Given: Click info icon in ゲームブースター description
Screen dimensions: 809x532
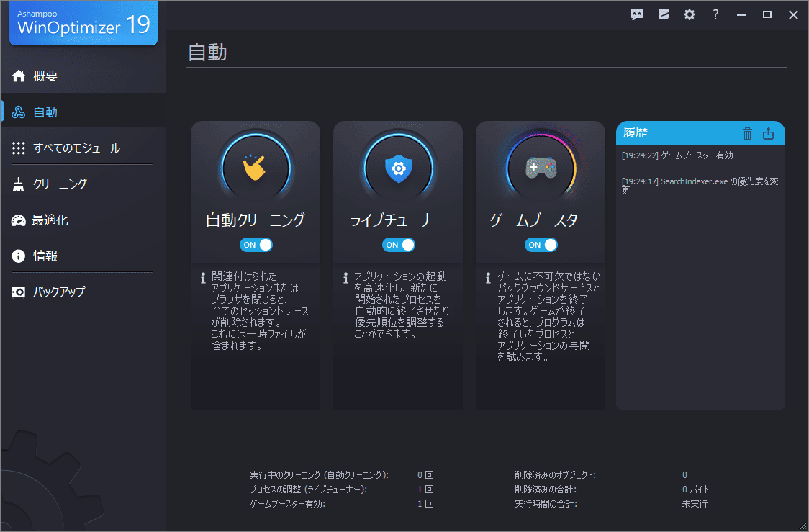Looking at the screenshot, I should pyautogui.click(x=488, y=278).
